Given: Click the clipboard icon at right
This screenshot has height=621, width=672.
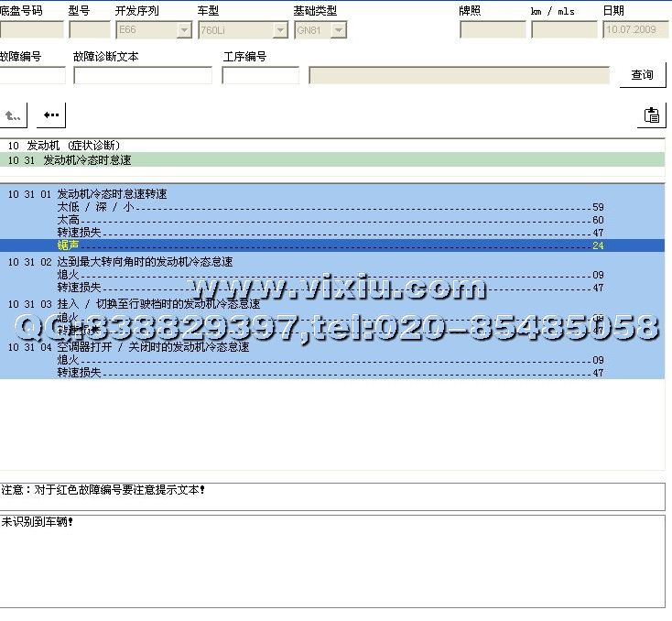Looking at the screenshot, I should 651,115.
